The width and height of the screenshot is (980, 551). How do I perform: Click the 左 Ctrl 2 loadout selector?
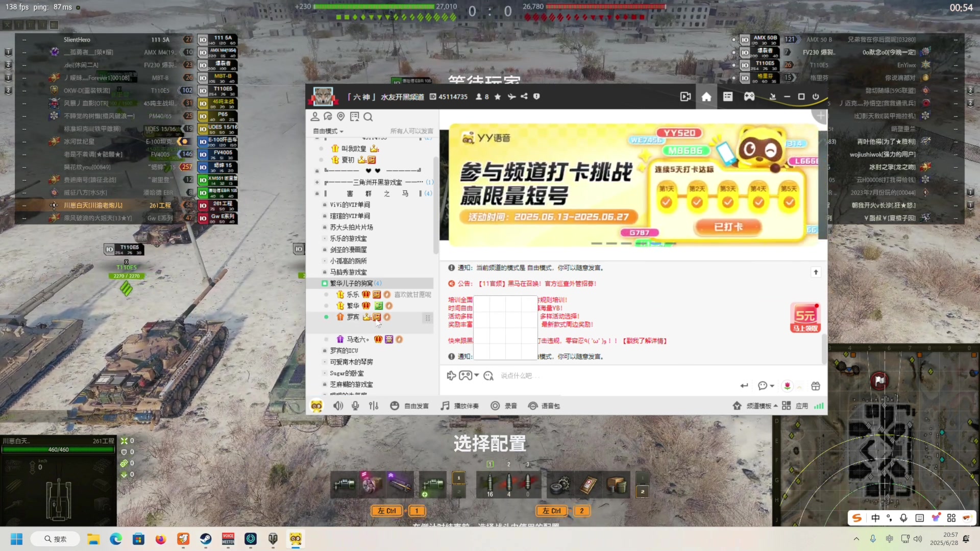point(563,511)
